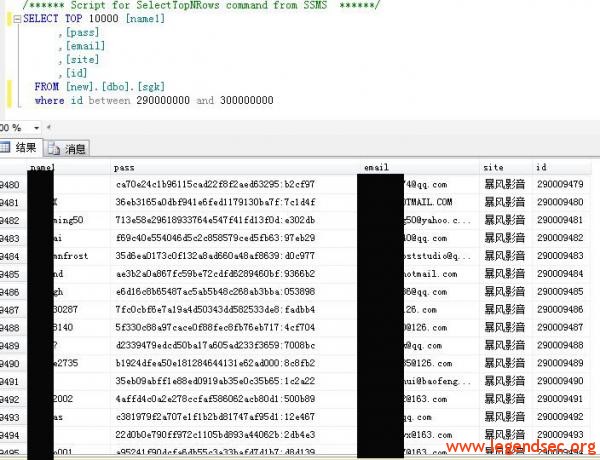Select pass cell starting 4affd4c0a2e278
Screen dimensions: 600x460
click(x=235, y=399)
